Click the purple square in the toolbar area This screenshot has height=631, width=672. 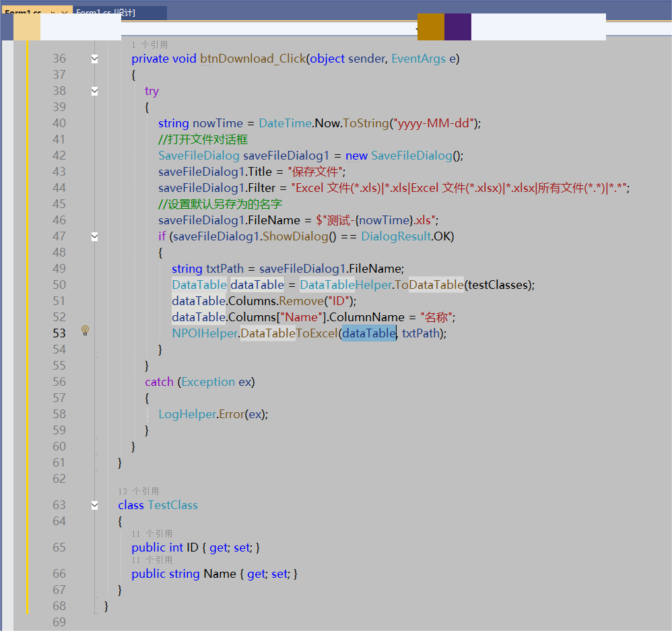point(457,27)
